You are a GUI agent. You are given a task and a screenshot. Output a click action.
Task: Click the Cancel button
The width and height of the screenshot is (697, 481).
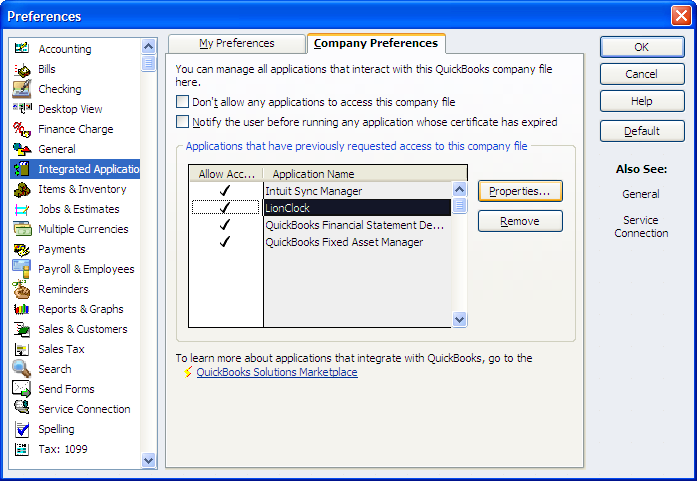tap(641, 74)
